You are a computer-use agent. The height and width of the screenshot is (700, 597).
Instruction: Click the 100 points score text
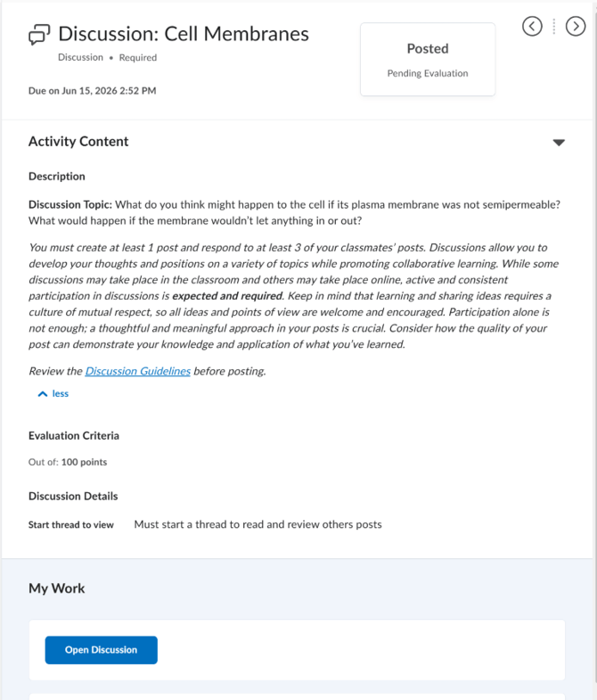point(84,462)
